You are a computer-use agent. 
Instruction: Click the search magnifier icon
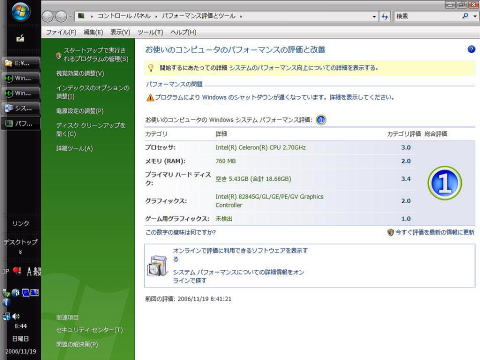click(x=465, y=16)
